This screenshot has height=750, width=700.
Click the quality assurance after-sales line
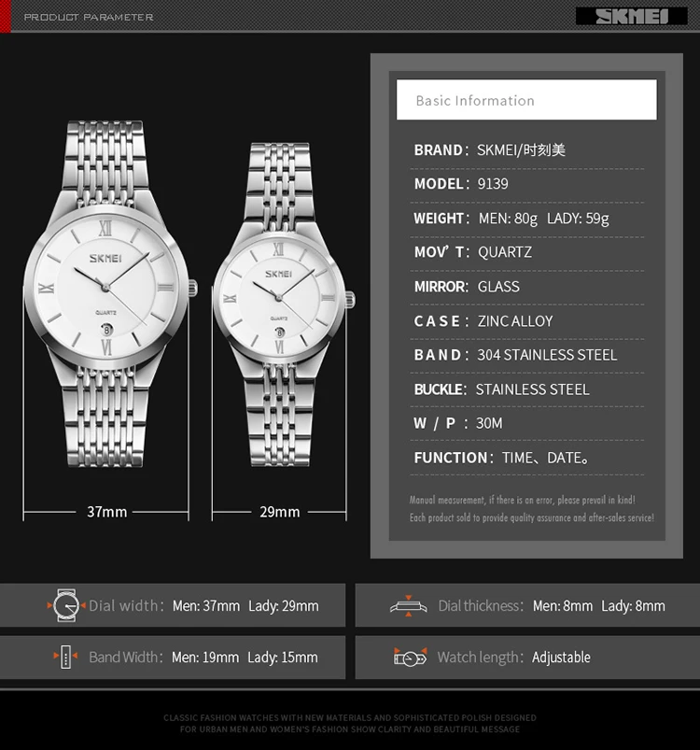[531, 517]
